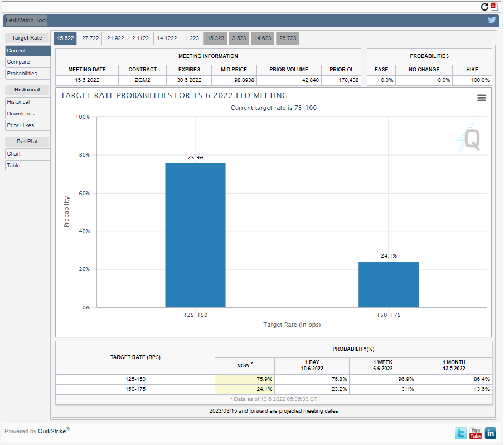Select the 14 1222 meeting tab
The height and width of the screenshot is (445, 504).
coord(167,38)
